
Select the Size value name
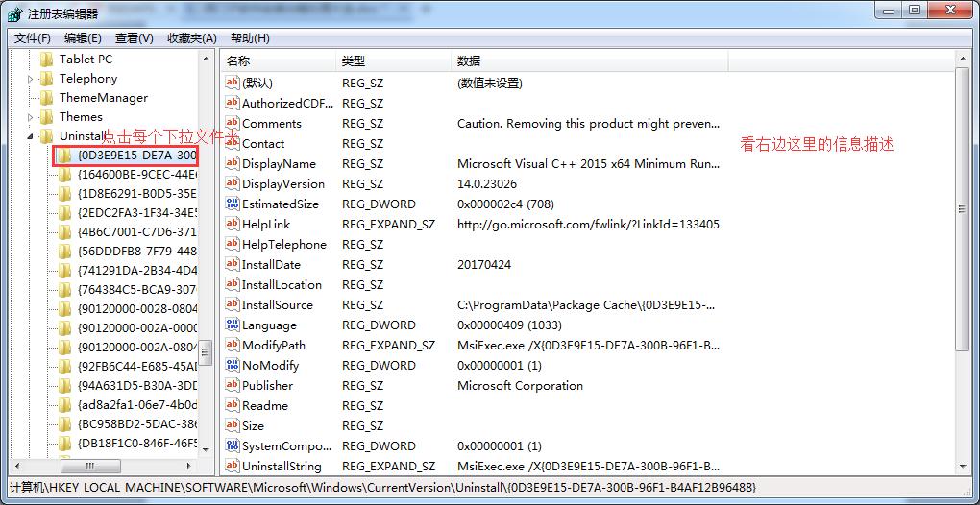point(253,425)
